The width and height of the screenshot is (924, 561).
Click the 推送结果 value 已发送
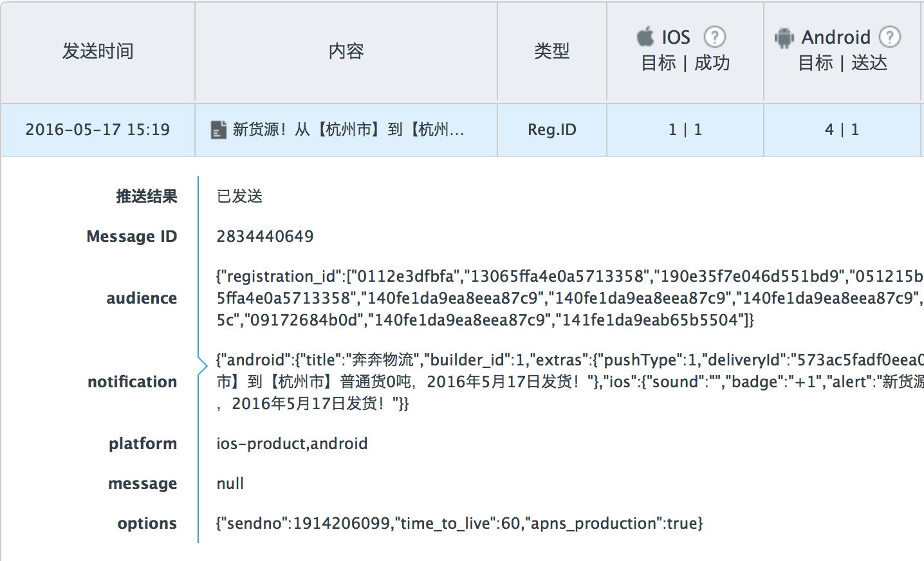pos(240,196)
